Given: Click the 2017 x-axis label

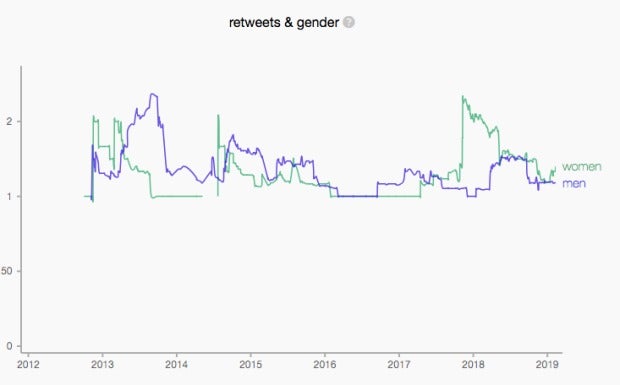Looking at the screenshot, I should [x=399, y=364].
